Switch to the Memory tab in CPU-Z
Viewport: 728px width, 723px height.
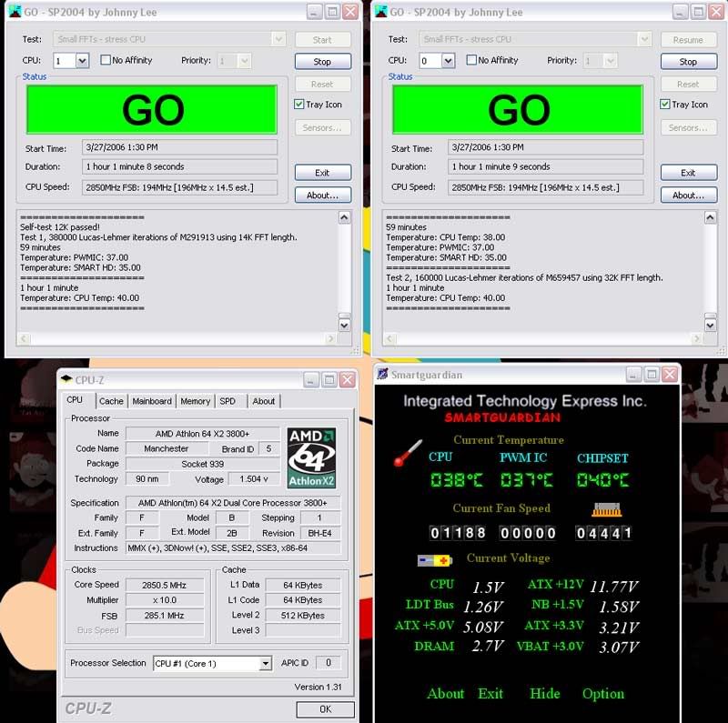tap(196, 401)
